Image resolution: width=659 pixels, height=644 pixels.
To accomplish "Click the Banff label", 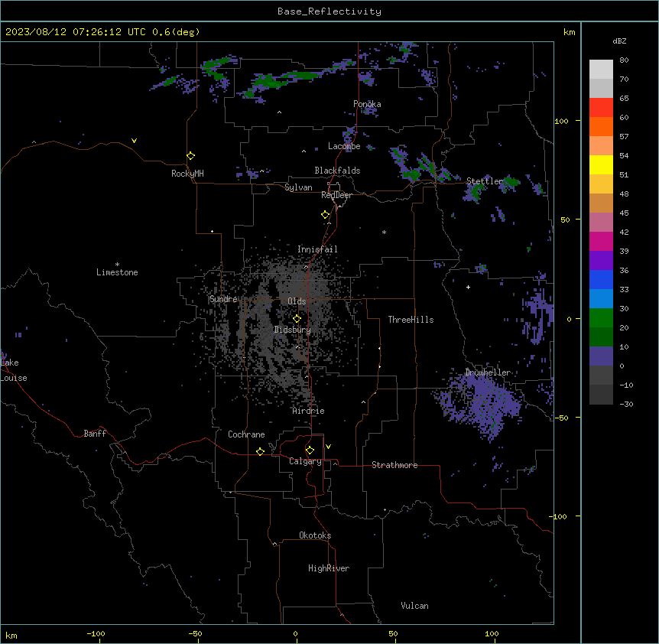I will (x=95, y=434).
